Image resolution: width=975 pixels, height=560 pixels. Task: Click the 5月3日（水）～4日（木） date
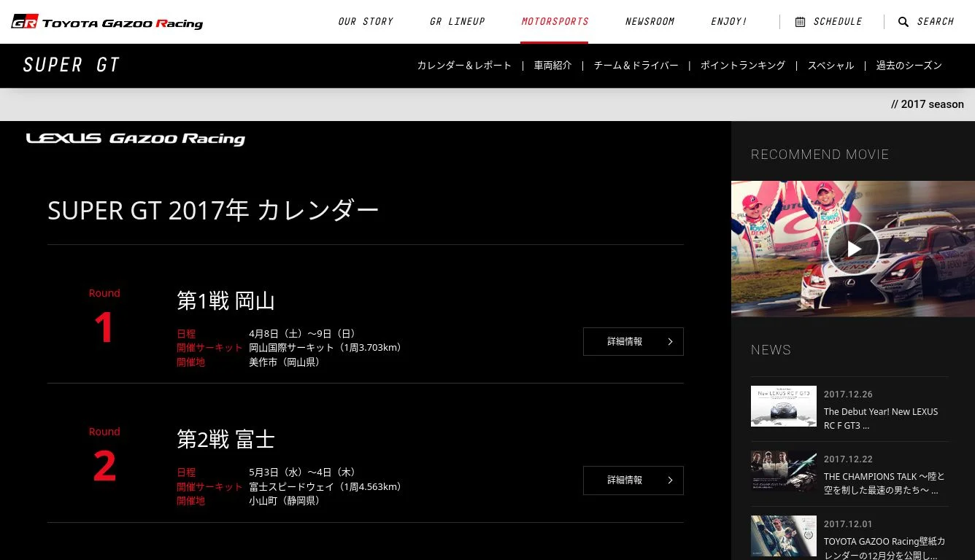[x=304, y=472]
